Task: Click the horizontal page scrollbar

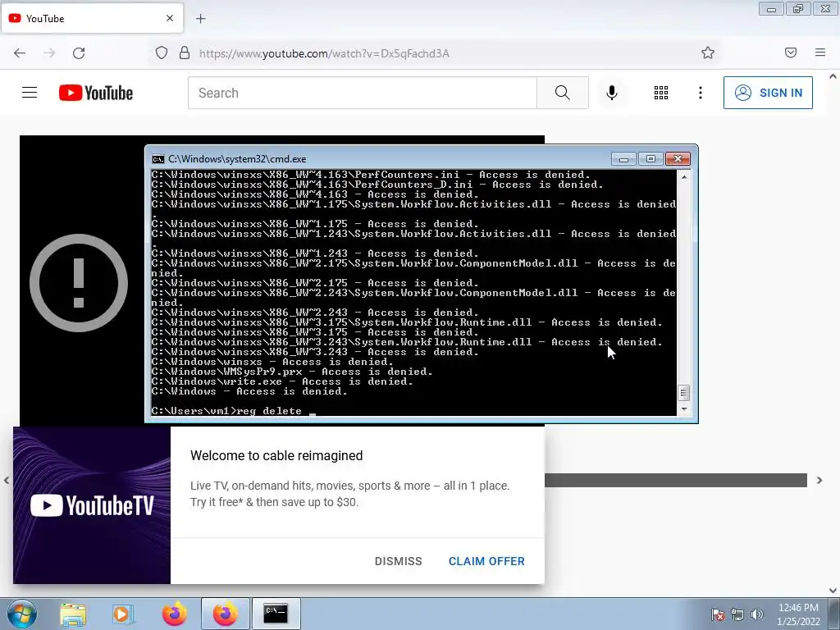Action: (x=676, y=481)
